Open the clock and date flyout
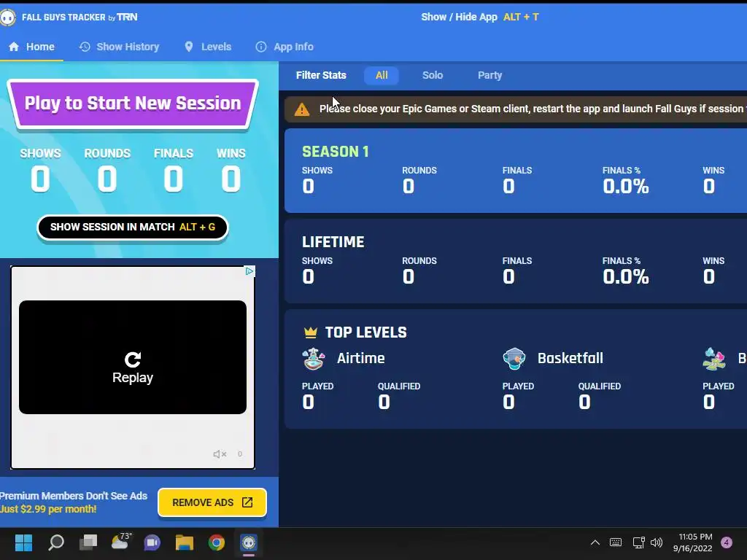 click(x=692, y=542)
